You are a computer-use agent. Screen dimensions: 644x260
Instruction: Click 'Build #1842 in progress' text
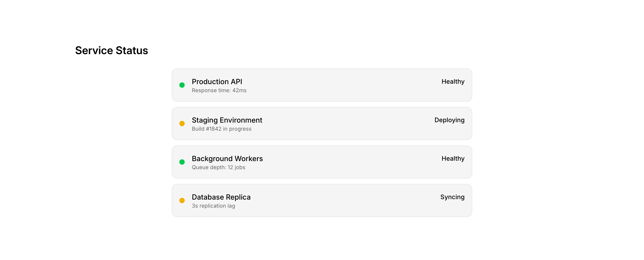(x=222, y=129)
